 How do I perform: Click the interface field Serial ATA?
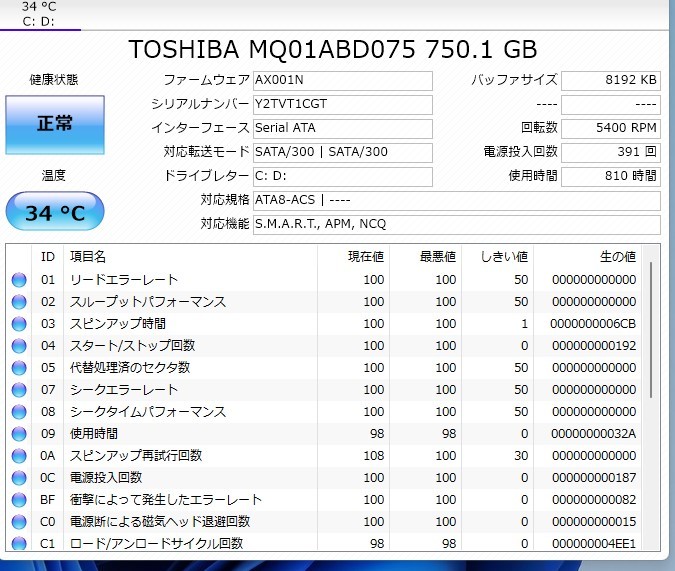[343, 128]
